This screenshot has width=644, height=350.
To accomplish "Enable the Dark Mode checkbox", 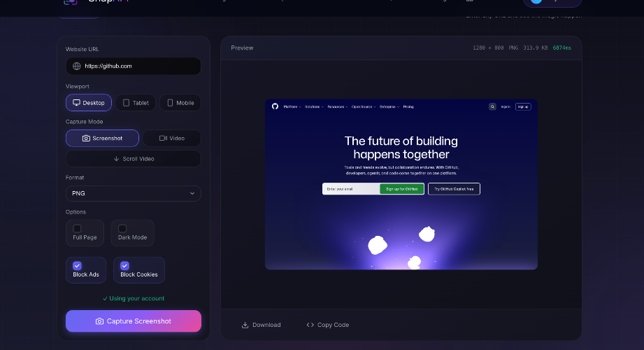I will 122,229.
